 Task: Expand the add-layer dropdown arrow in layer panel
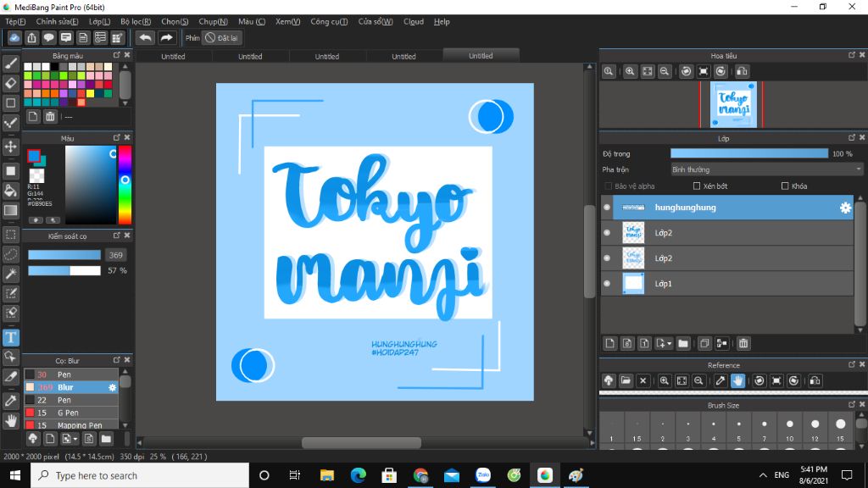coord(670,344)
